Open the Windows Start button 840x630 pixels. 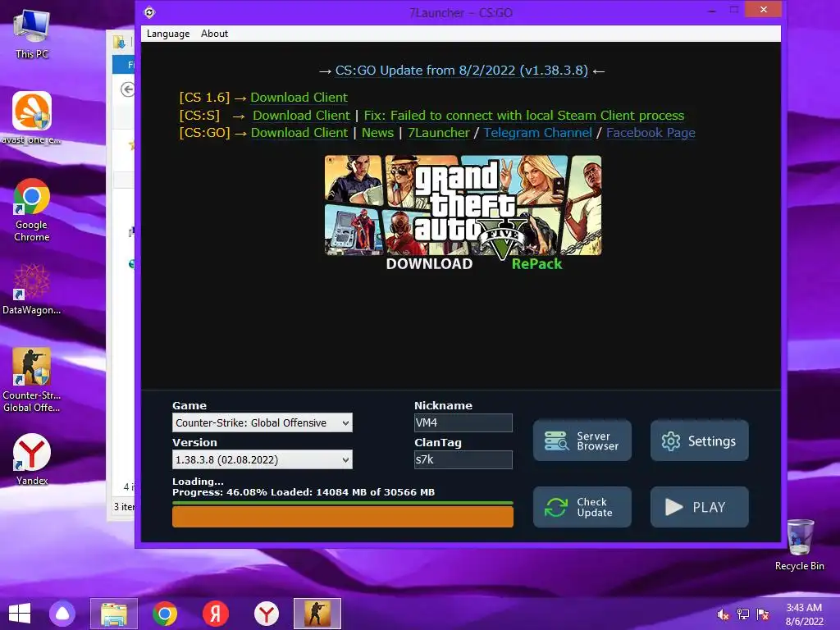20,614
